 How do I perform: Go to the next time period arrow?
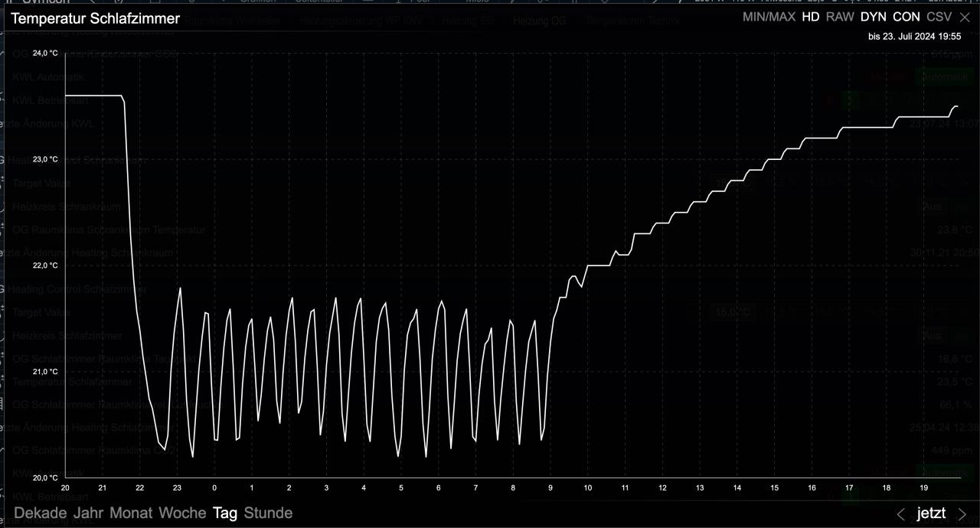[x=962, y=514]
